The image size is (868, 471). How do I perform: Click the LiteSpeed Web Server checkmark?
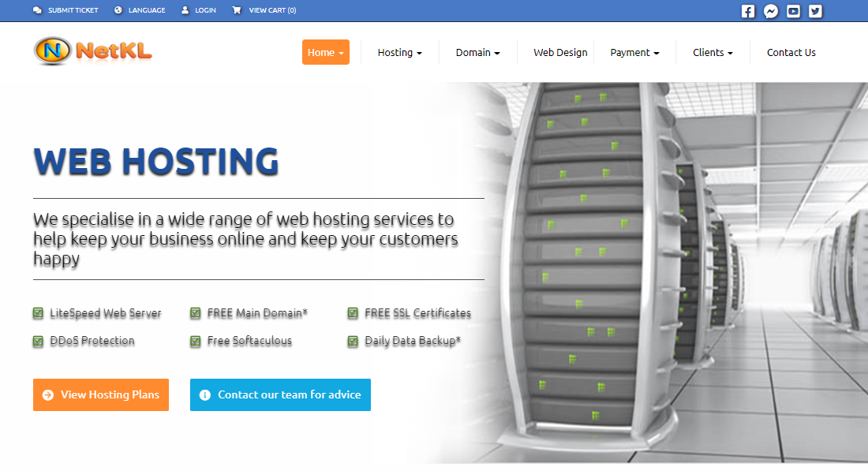38,313
